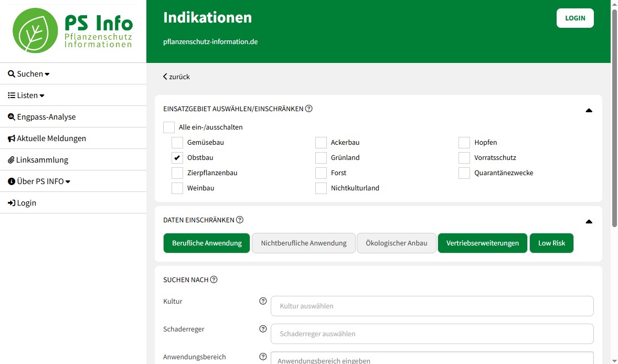Click help icon beside Daten einschränken

pos(240,220)
